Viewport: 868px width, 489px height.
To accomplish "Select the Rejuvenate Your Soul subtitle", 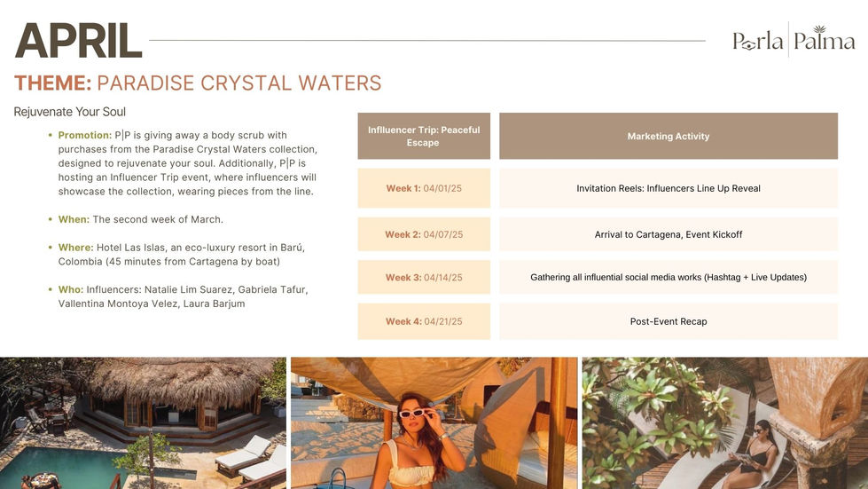I will click(70, 112).
